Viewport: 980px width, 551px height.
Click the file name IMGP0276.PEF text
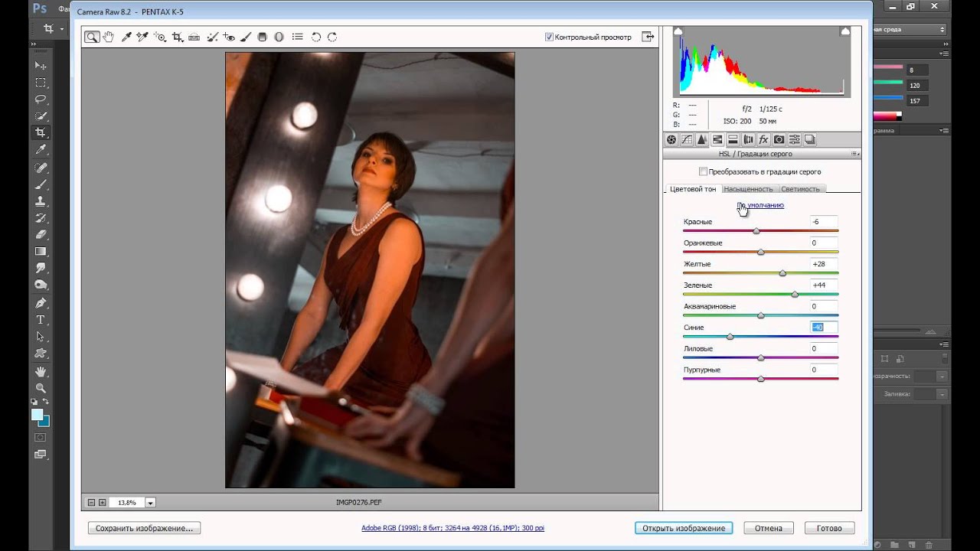(x=359, y=503)
